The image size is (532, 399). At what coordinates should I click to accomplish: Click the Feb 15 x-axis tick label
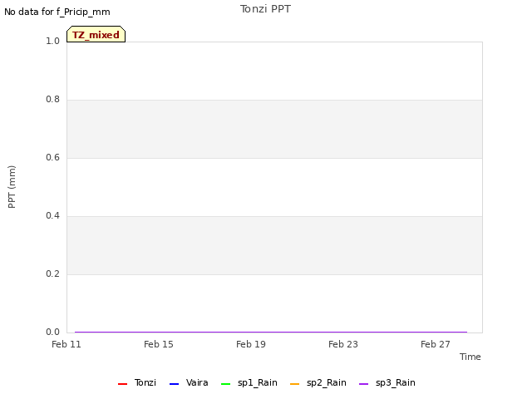(x=159, y=344)
